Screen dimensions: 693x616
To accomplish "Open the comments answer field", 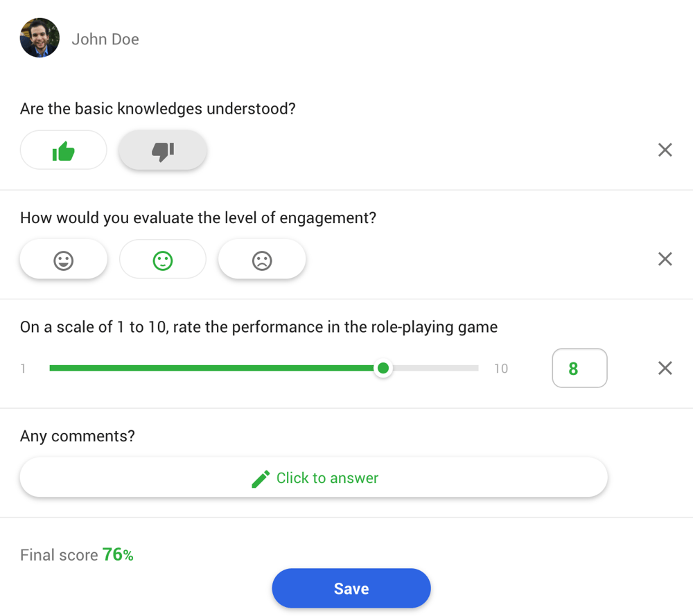I will (314, 478).
